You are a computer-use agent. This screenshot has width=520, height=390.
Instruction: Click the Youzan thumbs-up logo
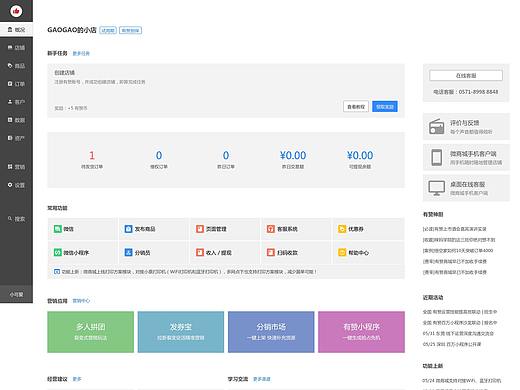click(16, 11)
